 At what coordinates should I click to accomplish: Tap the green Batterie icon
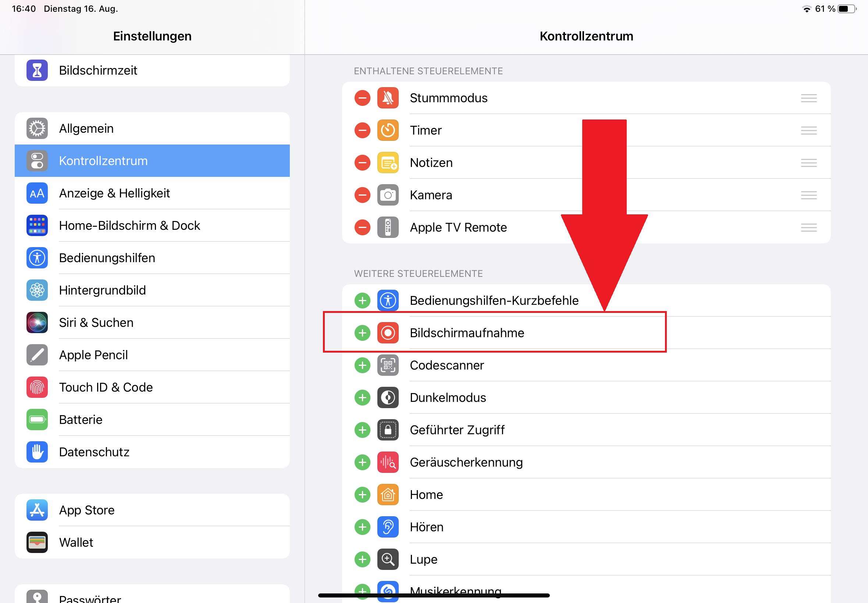tap(37, 420)
